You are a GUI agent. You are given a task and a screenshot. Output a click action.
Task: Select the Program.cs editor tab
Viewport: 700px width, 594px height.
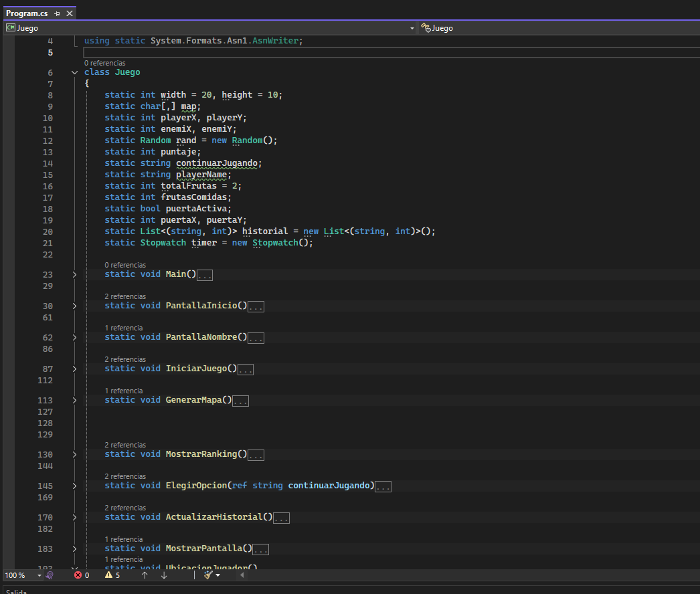(x=27, y=12)
